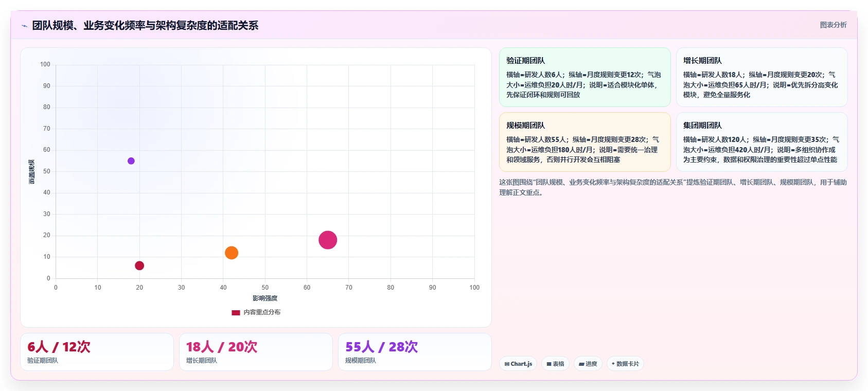Click the crimson bubble at x=20
This screenshot has height=391, width=868.
[x=139, y=265]
